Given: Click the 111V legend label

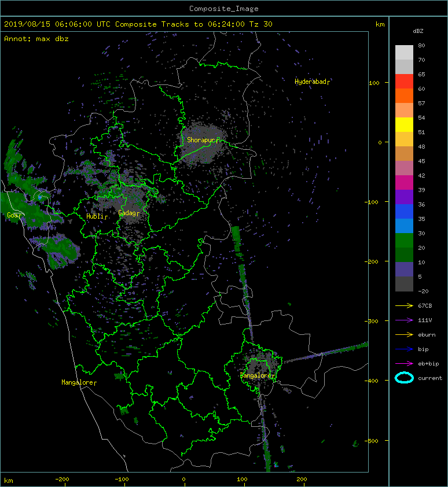Looking at the screenshot, I should click(x=425, y=320).
